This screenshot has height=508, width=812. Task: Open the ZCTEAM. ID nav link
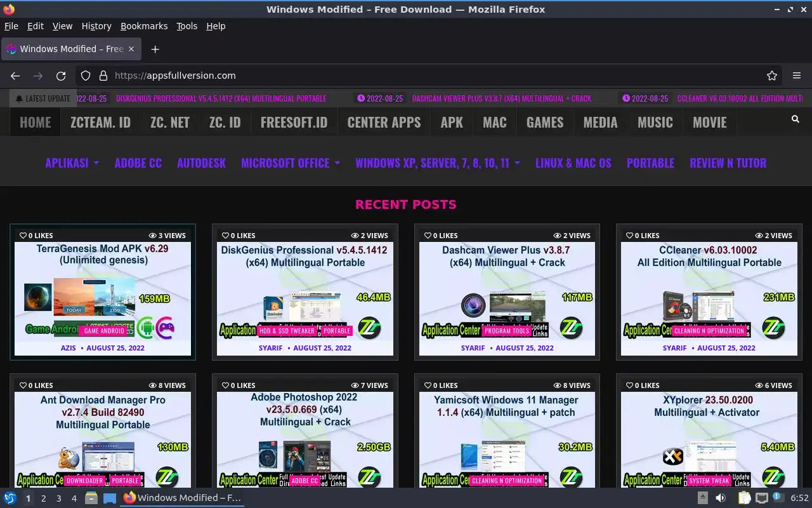pos(100,122)
